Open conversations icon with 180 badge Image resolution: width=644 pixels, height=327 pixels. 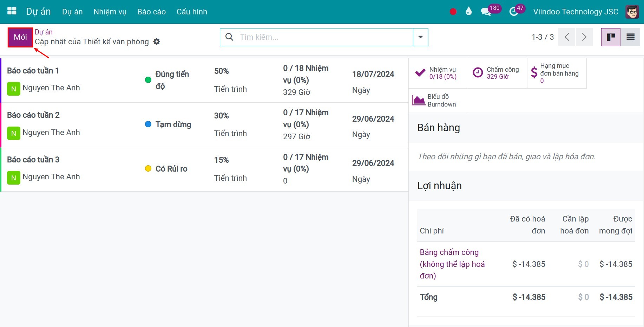[486, 12]
